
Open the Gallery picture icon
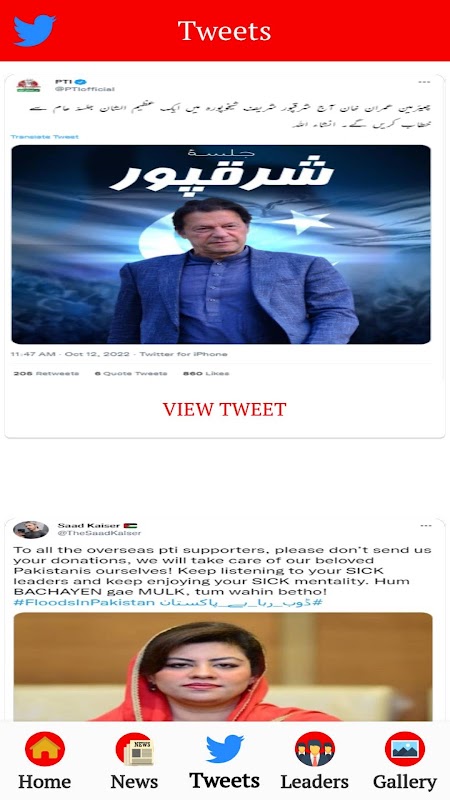click(x=405, y=748)
